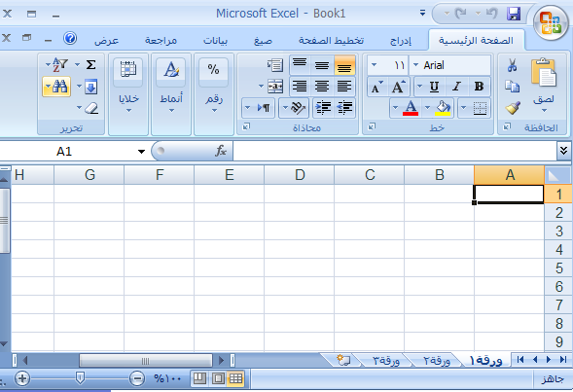Select the Format Painter brush

click(513, 108)
